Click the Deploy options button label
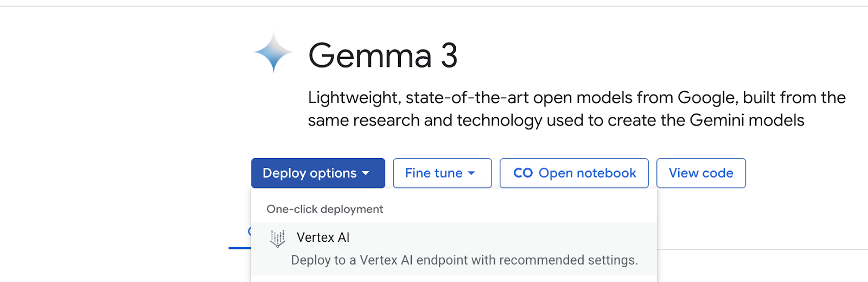868x282 pixels. click(309, 173)
